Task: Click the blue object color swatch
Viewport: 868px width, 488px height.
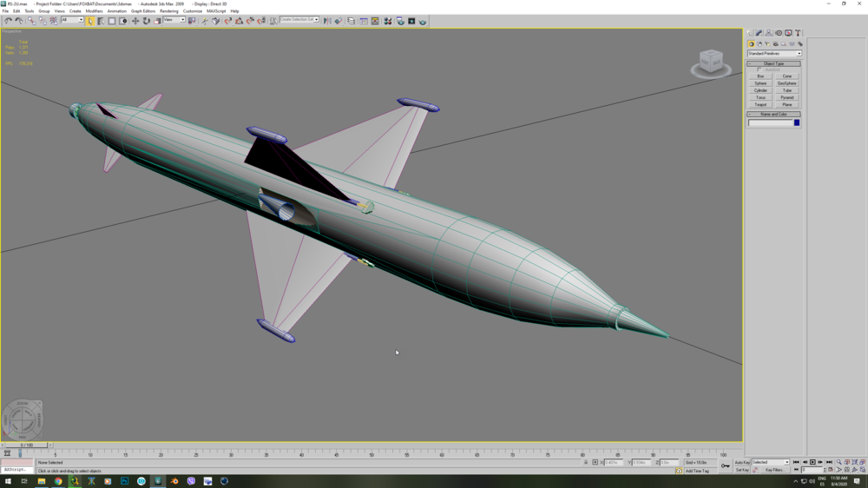Action: (797, 123)
